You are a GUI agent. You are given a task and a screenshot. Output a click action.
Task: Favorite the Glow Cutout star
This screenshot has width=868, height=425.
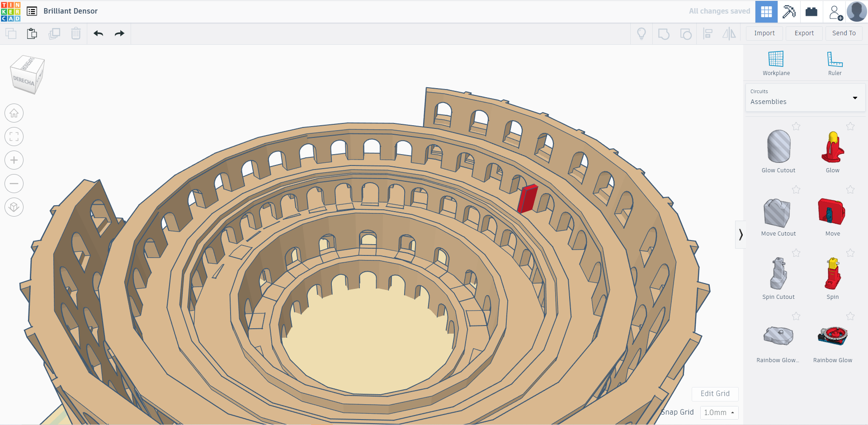pyautogui.click(x=796, y=126)
